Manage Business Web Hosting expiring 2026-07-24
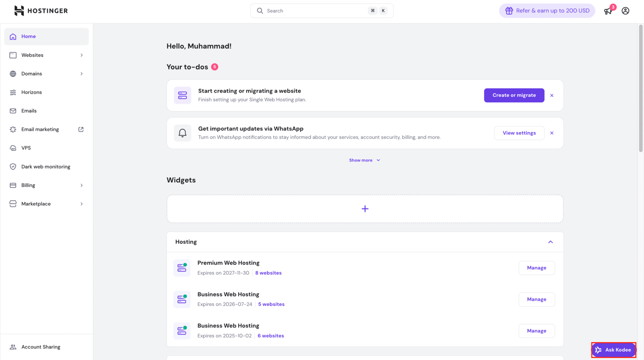The width and height of the screenshot is (644, 360). tap(537, 300)
